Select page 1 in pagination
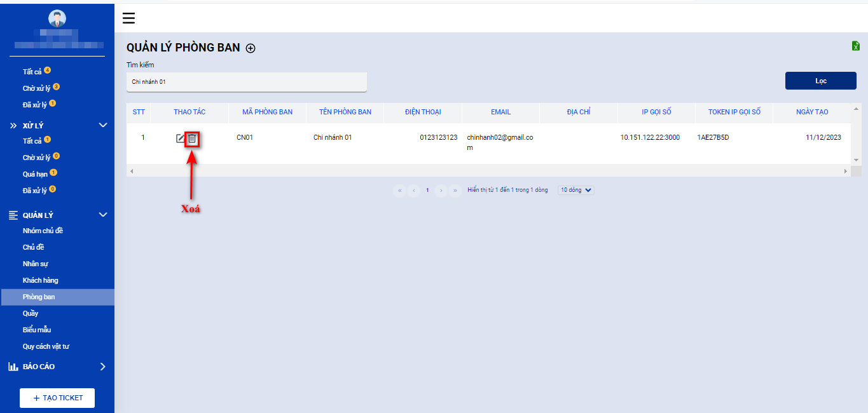 [x=428, y=190]
